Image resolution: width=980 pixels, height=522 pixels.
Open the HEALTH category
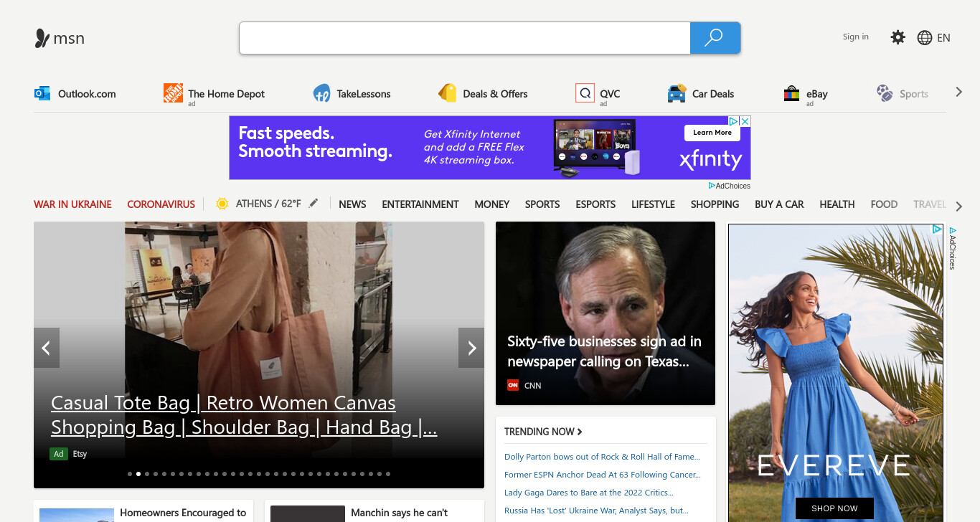point(837,204)
